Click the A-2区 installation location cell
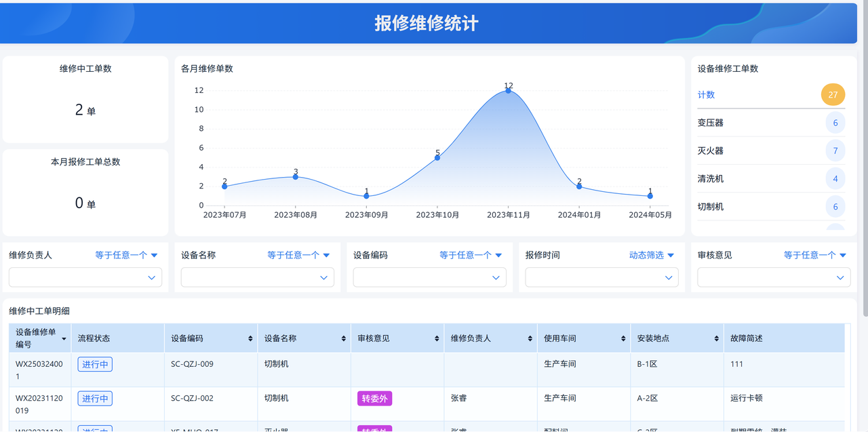This screenshot has width=868, height=432. 647,398
